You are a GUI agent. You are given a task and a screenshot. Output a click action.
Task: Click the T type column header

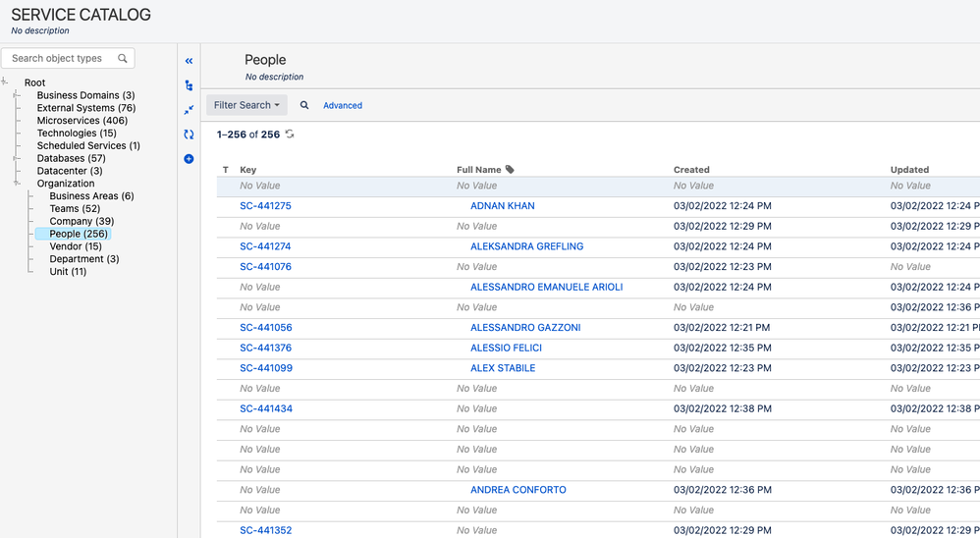coord(226,169)
